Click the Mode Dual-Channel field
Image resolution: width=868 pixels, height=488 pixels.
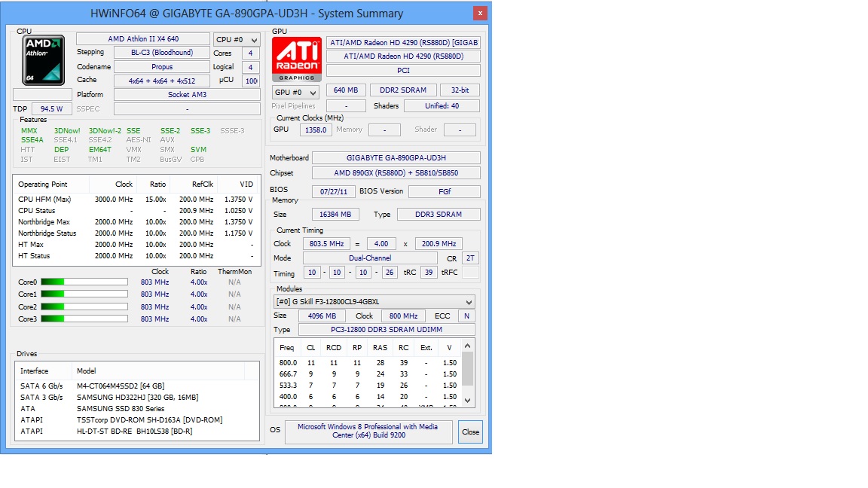click(371, 258)
